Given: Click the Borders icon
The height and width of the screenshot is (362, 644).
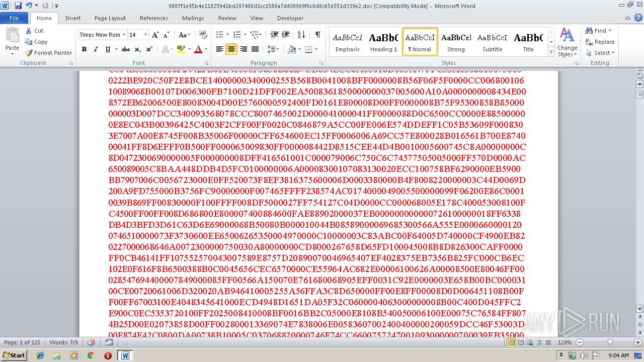Looking at the screenshot, I should [308, 49].
